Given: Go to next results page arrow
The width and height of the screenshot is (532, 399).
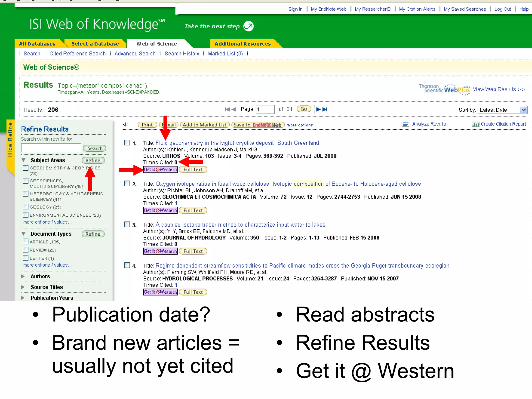Looking at the screenshot, I should [x=318, y=109].
